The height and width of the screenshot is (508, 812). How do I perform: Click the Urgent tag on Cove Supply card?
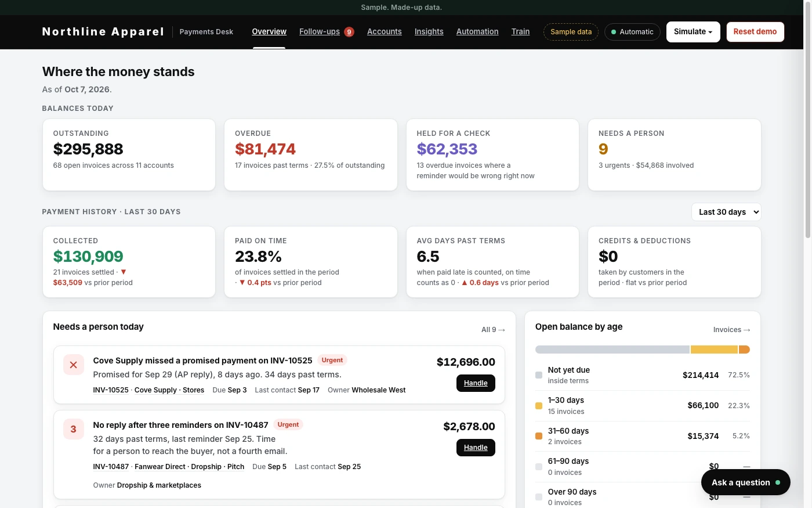pos(332,361)
